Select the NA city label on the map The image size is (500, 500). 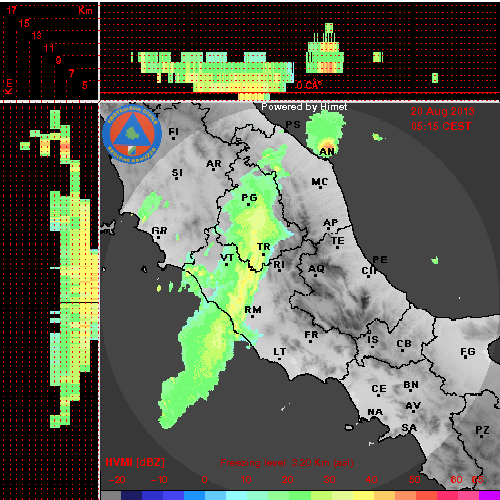375,412
